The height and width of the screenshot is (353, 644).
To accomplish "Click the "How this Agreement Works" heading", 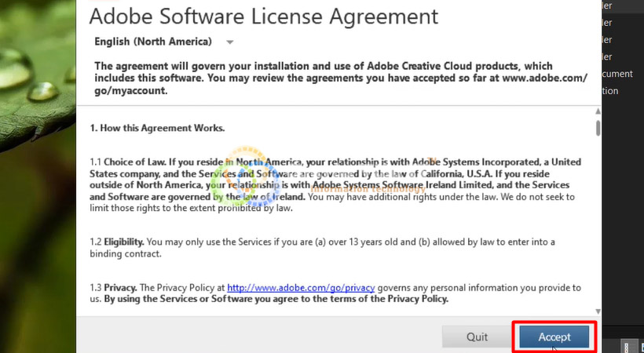I will 157,128.
